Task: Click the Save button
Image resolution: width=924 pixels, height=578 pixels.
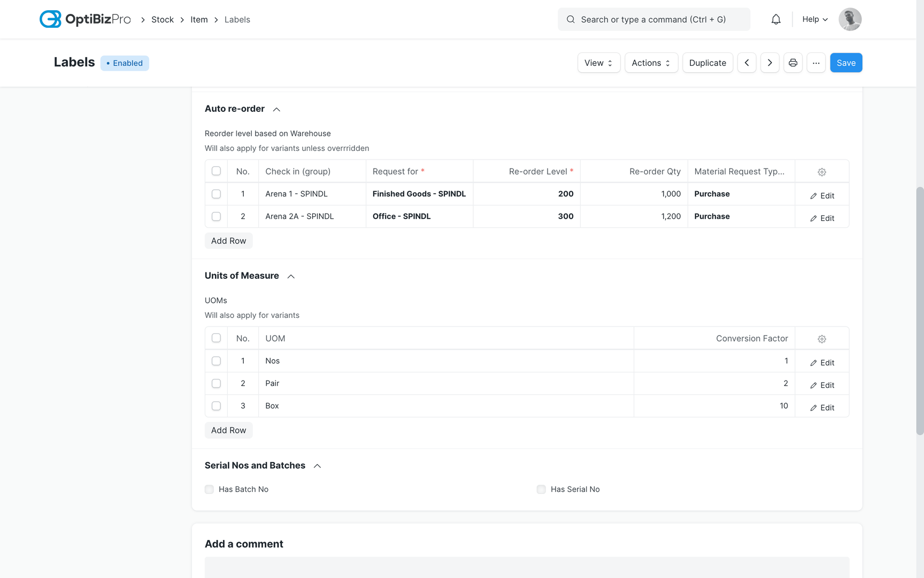Action: click(x=845, y=63)
